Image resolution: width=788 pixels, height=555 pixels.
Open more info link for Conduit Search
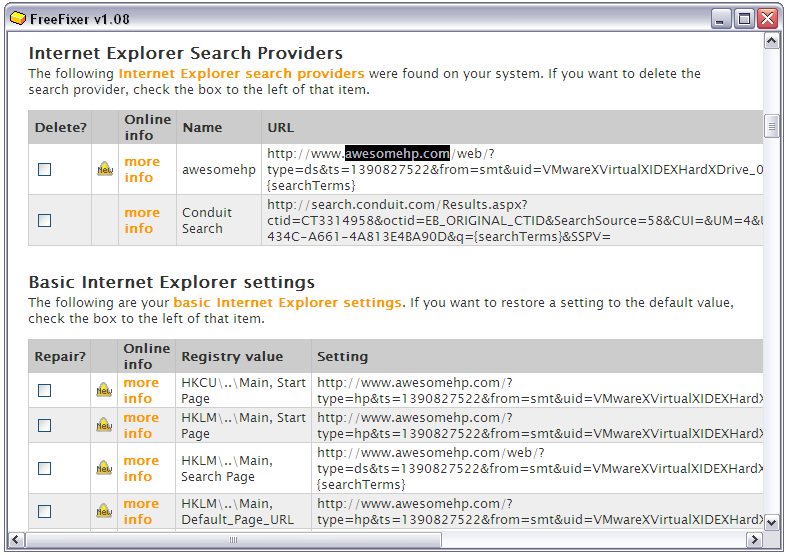[142, 220]
